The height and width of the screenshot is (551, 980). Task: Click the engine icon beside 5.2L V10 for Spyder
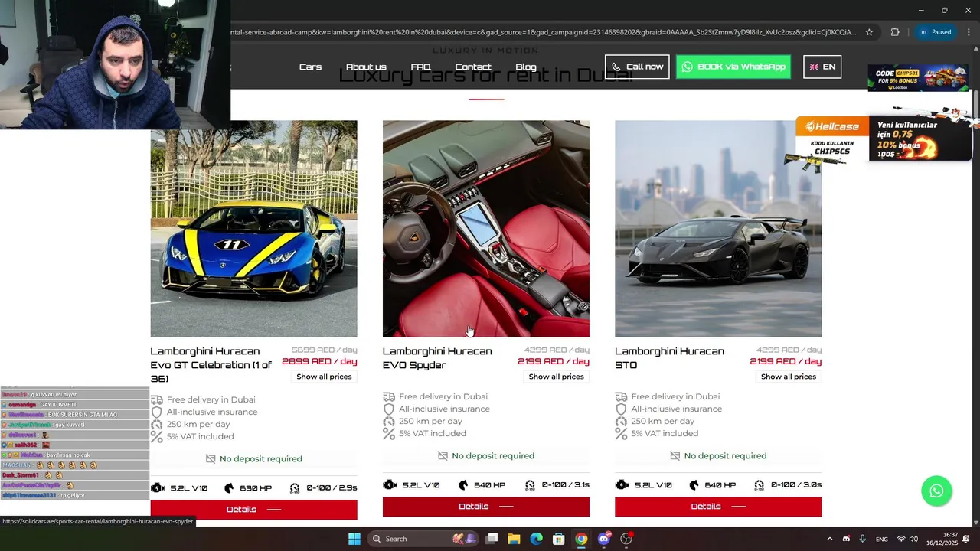(390, 485)
